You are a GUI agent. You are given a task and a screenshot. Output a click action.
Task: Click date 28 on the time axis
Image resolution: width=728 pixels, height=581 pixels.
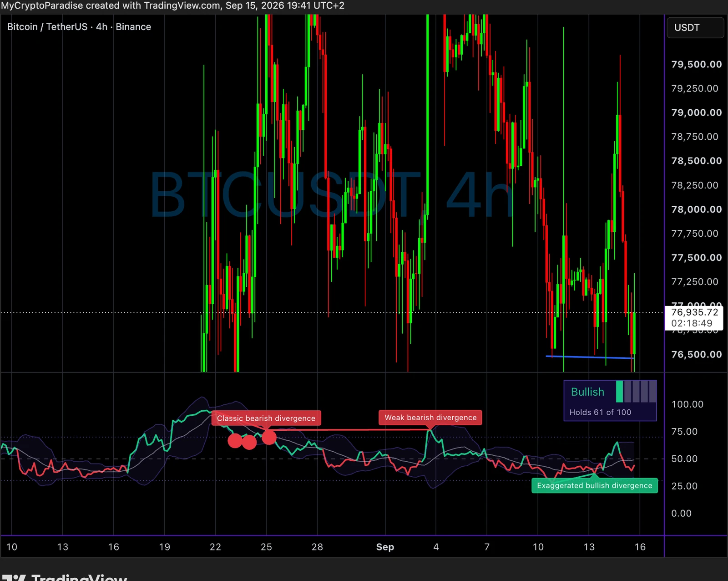(x=317, y=547)
